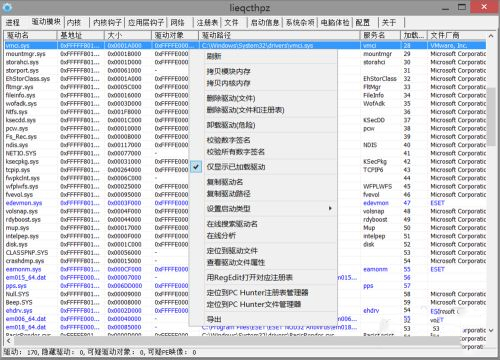Sort by the 驱动名 column header
Image resolution: width=500 pixels, height=360 pixels.
pyautogui.click(x=30, y=35)
